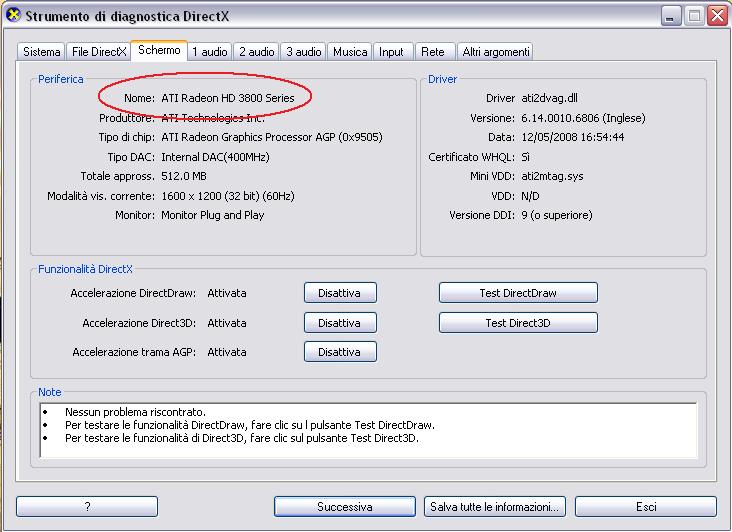Image resolution: width=732 pixels, height=532 pixels.
Task: Click the value ATI Technologies Inc.
Action: pos(213,118)
